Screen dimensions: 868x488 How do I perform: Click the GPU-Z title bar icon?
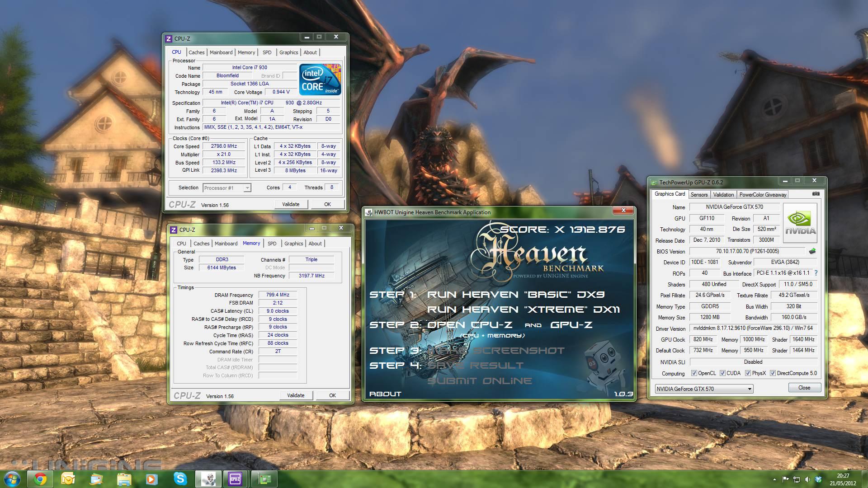pyautogui.click(x=654, y=183)
